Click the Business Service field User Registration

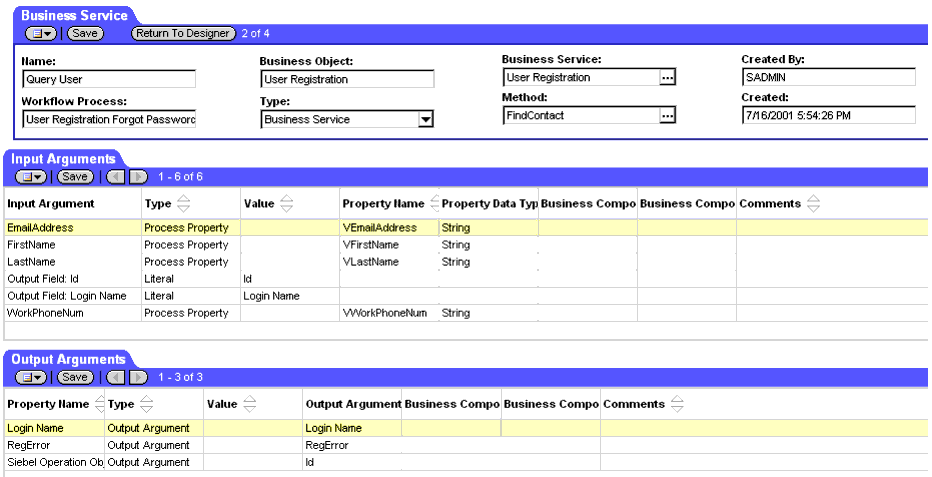click(581, 77)
